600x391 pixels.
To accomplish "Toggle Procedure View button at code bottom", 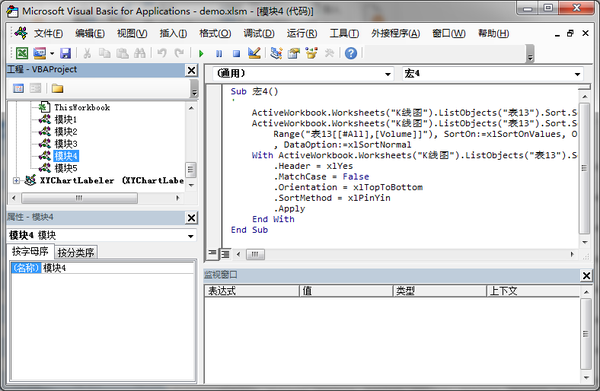I will tap(212, 254).
